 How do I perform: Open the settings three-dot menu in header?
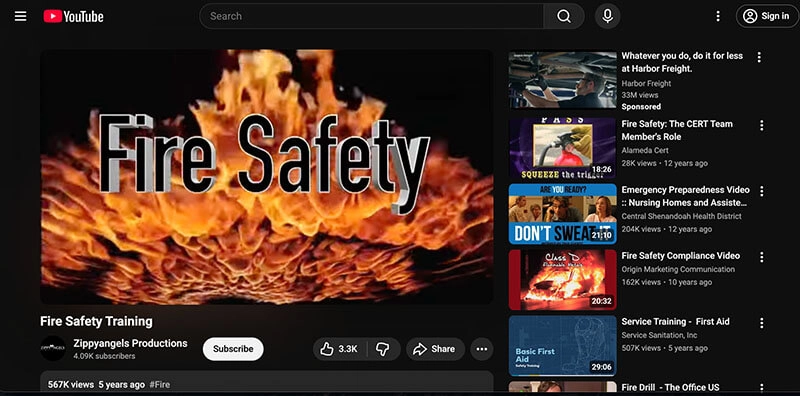pos(718,16)
